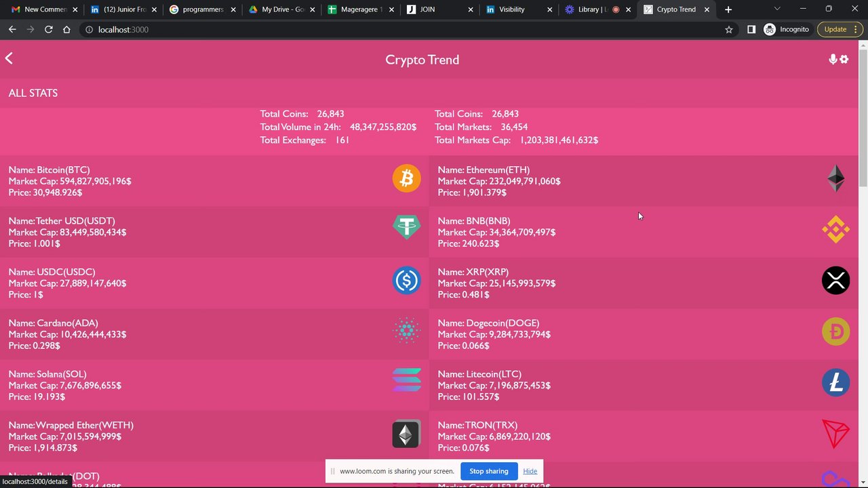Click the Litecoin blue logo icon
This screenshot has width=868, height=488.
point(835,383)
